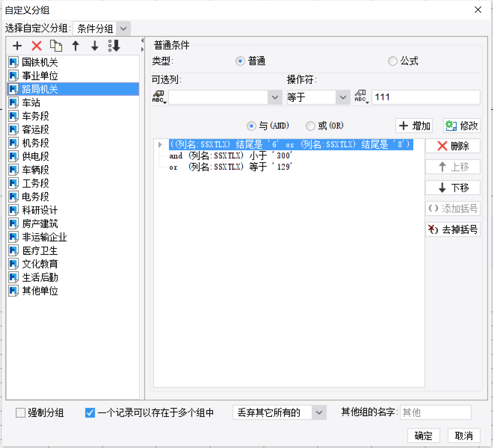
Task: Click the 工务段 group icon
Action: click(14, 183)
